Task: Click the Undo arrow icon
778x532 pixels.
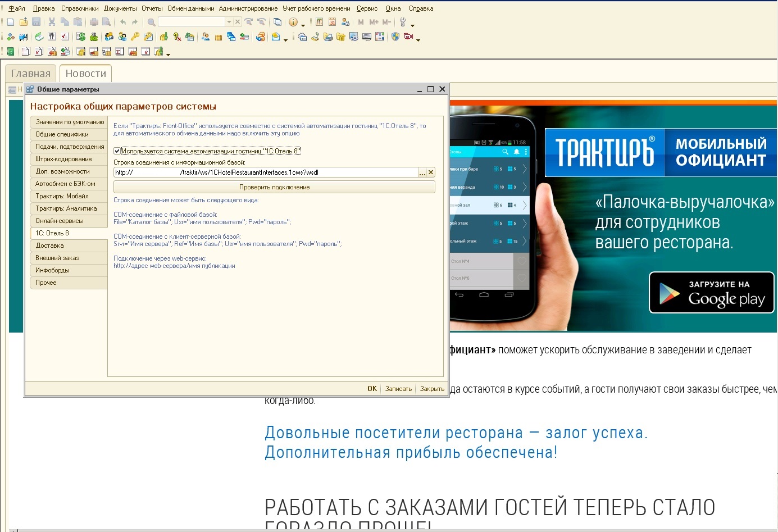Action: click(x=122, y=22)
